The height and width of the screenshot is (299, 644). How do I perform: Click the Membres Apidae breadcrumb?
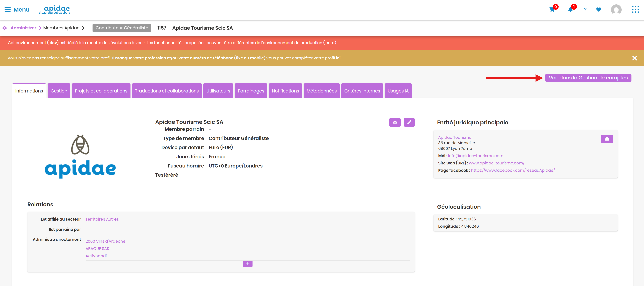(61, 28)
